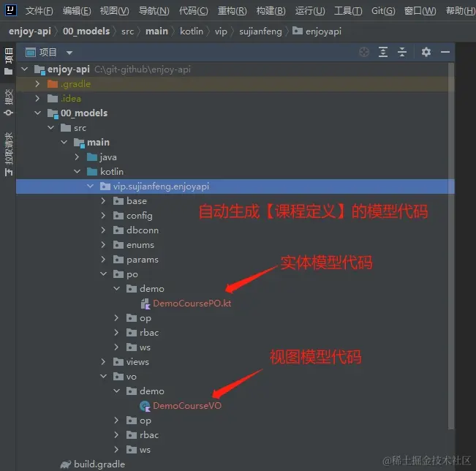The width and height of the screenshot is (476, 471).
Task: Collapse the po package
Action: (x=104, y=274)
